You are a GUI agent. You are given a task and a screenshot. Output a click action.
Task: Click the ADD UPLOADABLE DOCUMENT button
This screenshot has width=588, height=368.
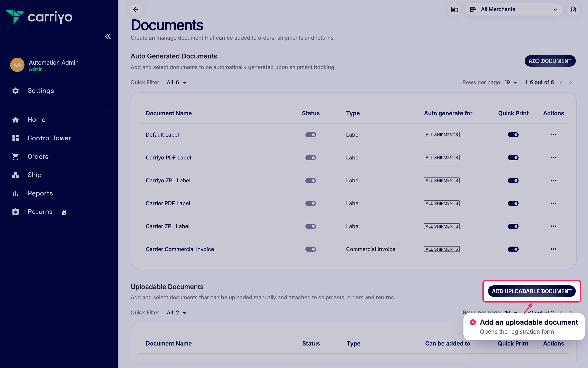532,291
